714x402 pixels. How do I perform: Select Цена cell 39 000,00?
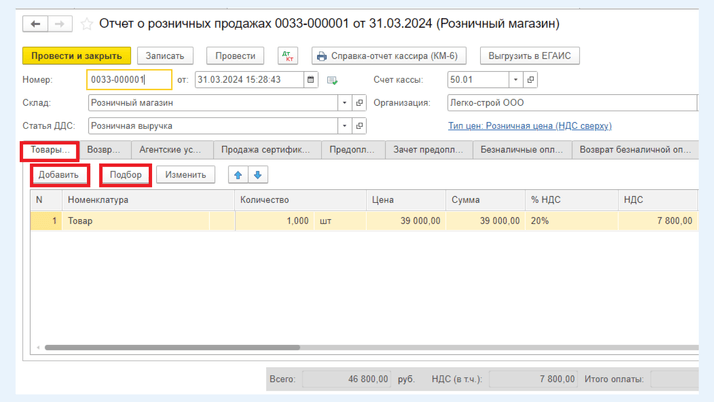pos(406,221)
